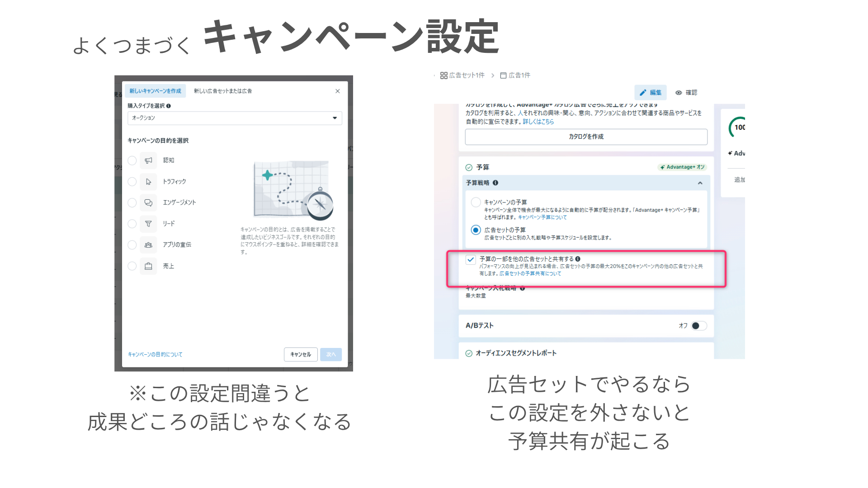The image size is (868, 488).
Task: Click the people icon for アプリの宣伝
Action: pyautogui.click(x=148, y=245)
